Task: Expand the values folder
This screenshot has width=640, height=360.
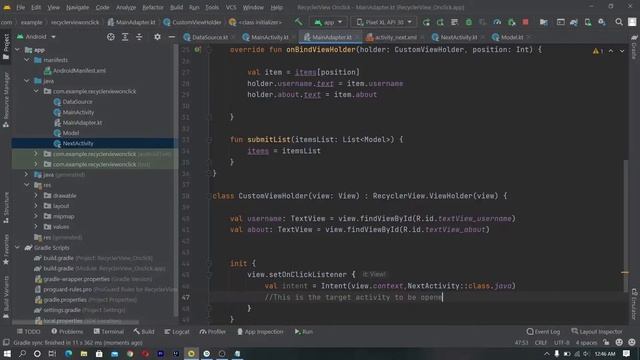Action: [x=36, y=227]
